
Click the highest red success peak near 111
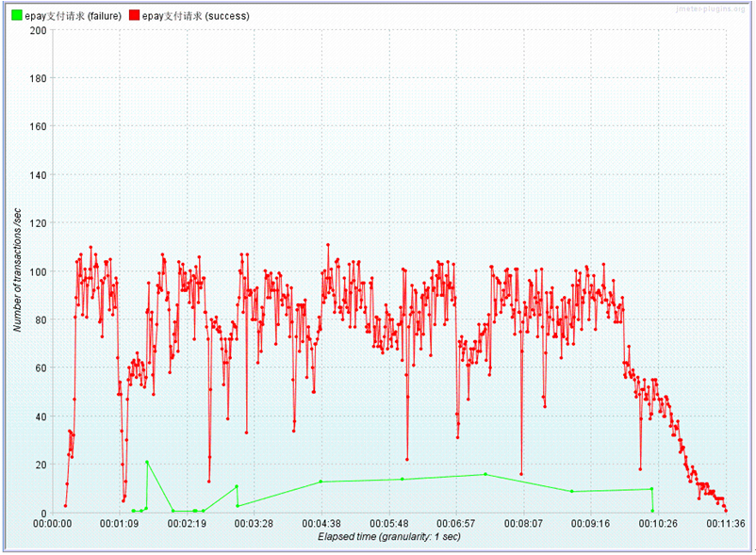pos(328,245)
